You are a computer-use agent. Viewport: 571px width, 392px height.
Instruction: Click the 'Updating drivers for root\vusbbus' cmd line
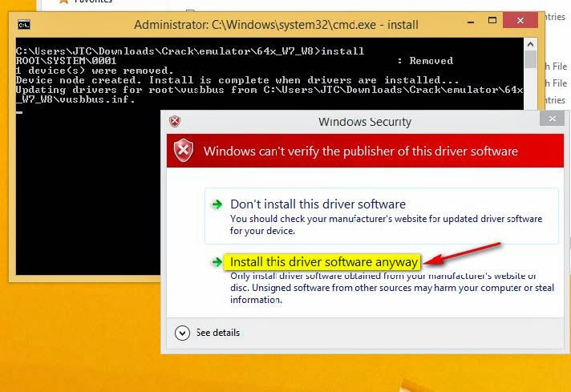click(269, 95)
